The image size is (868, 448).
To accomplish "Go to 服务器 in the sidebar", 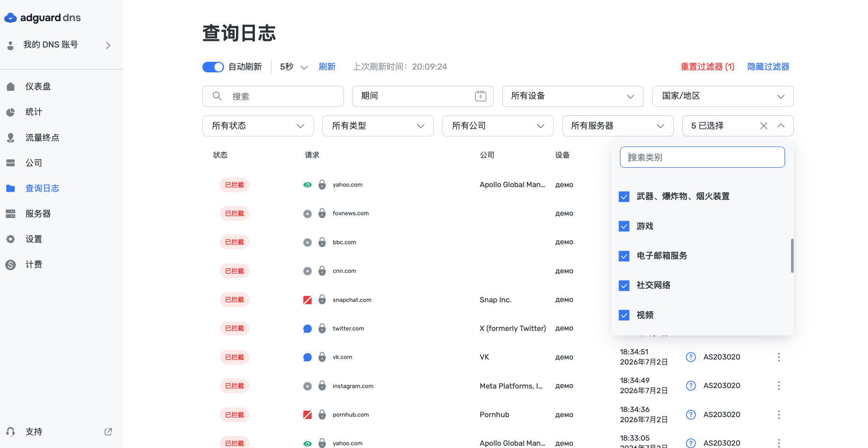I will (38, 214).
